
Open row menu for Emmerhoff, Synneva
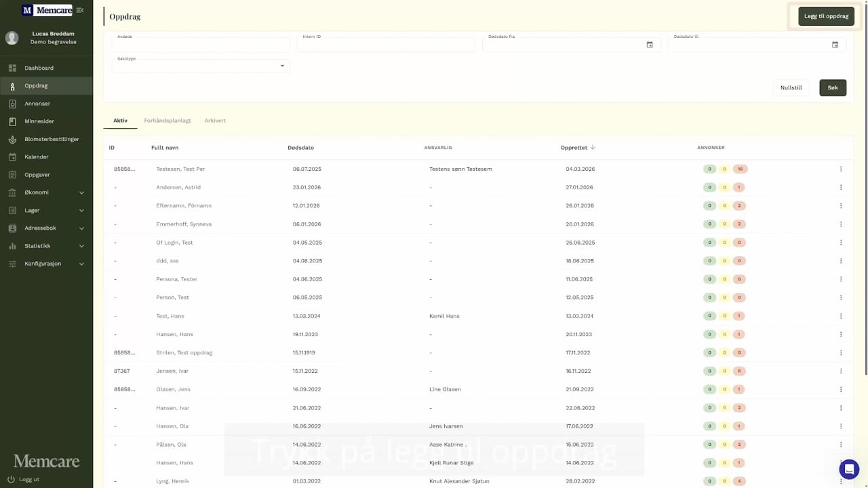coord(841,224)
